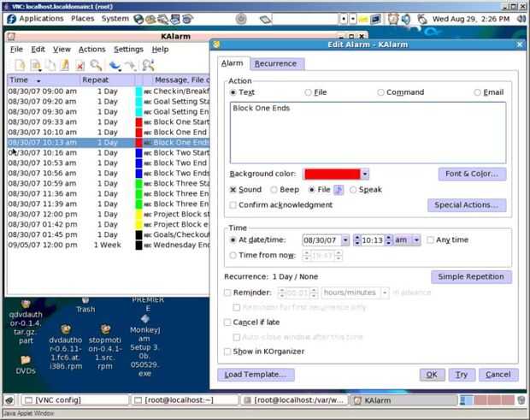Click the blue Undo arrow toolbar icon
The width and height of the screenshot is (530, 420).
tap(115, 65)
